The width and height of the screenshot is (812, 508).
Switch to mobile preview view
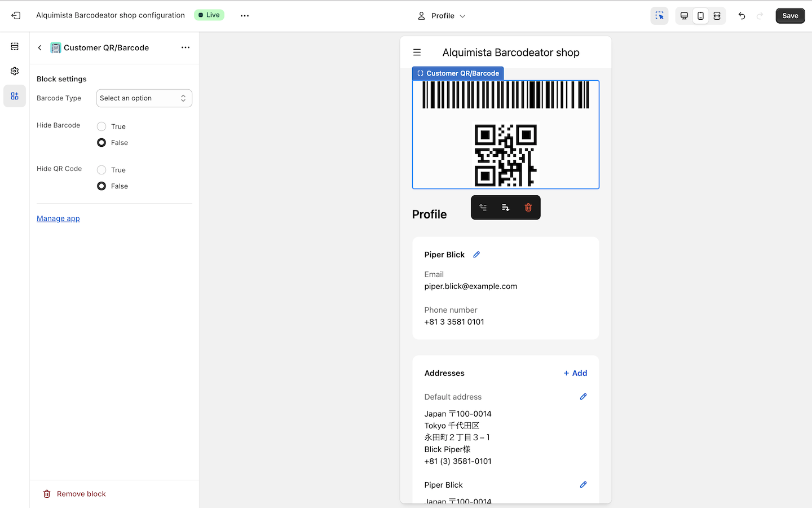coord(700,16)
